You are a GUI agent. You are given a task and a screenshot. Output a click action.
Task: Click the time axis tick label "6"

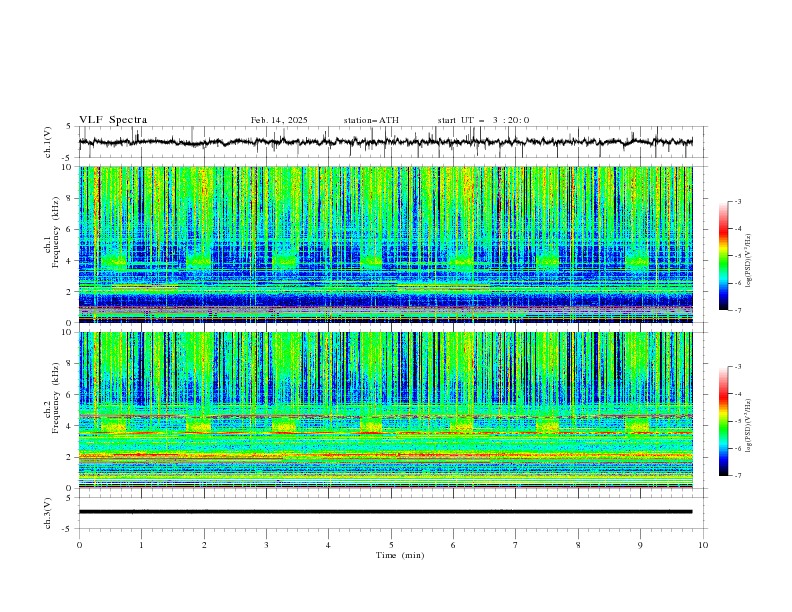[453, 545]
